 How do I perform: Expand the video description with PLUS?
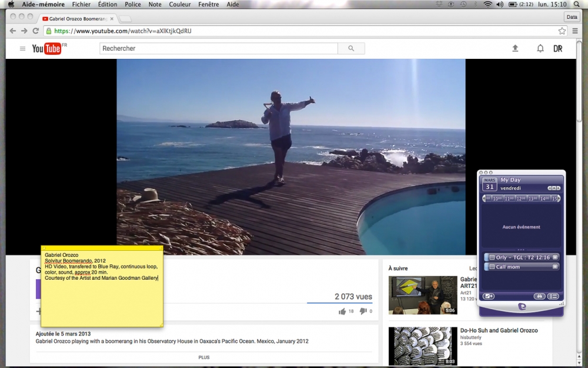[x=203, y=357]
